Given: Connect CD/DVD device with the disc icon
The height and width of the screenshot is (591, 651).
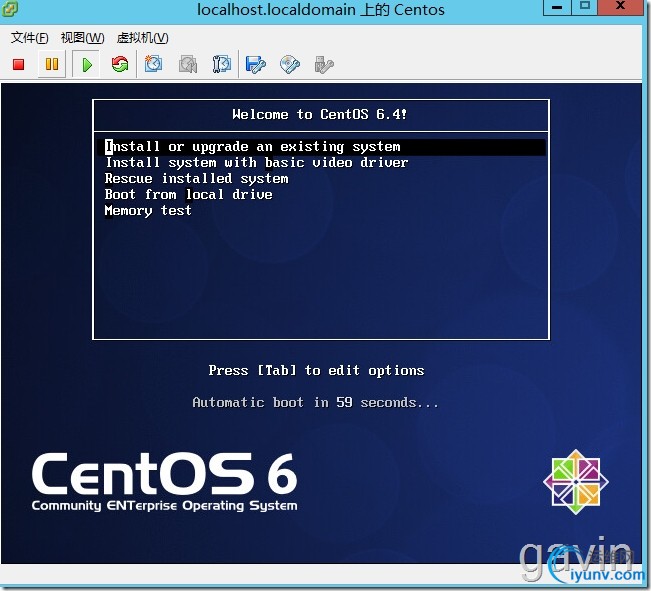Looking at the screenshot, I should (289, 64).
